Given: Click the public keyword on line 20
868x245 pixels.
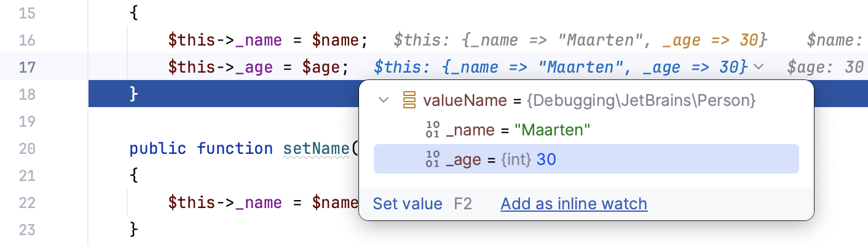Looking at the screenshot, I should 158,148.
